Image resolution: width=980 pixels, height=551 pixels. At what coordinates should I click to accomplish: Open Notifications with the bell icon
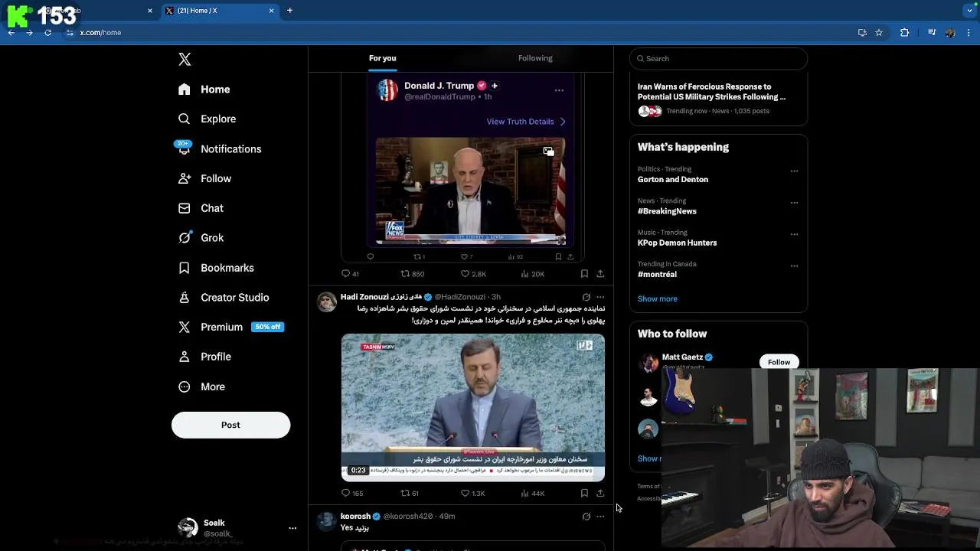(x=219, y=148)
